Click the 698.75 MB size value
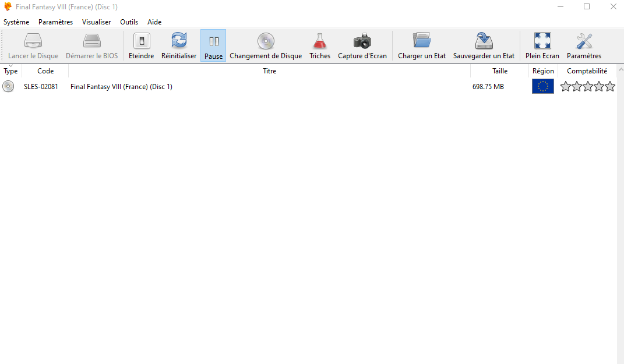 (x=488, y=87)
